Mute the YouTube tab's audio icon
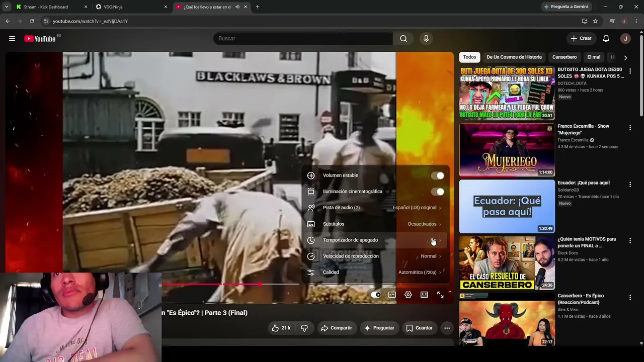The width and height of the screenshot is (644, 362). point(237,7)
